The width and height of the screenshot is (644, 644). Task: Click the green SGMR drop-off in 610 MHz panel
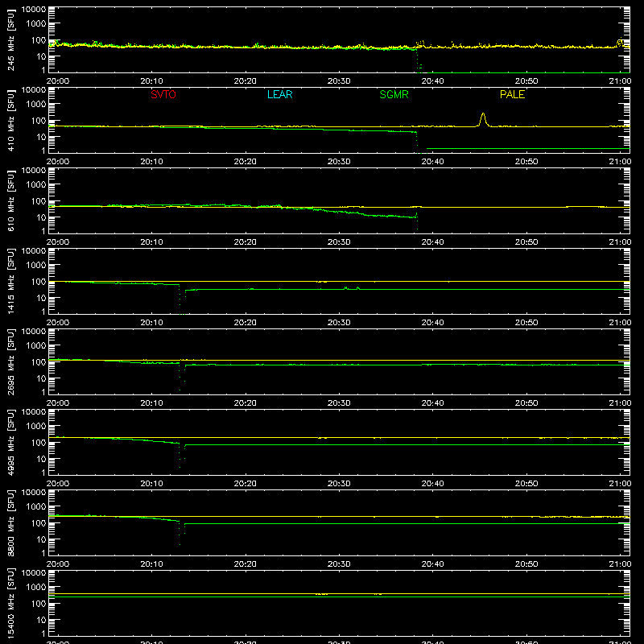click(417, 221)
